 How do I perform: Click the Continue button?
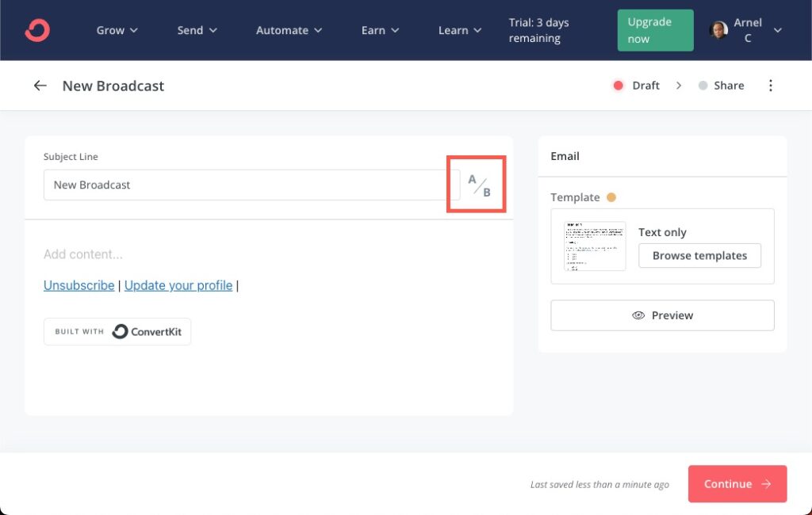point(737,483)
